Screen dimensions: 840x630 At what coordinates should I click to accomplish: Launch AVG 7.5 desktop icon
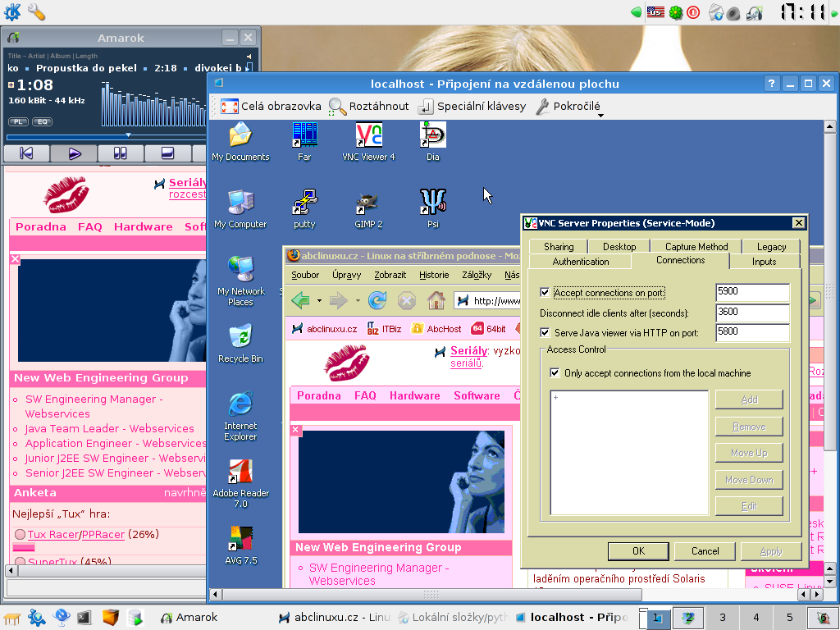point(240,546)
